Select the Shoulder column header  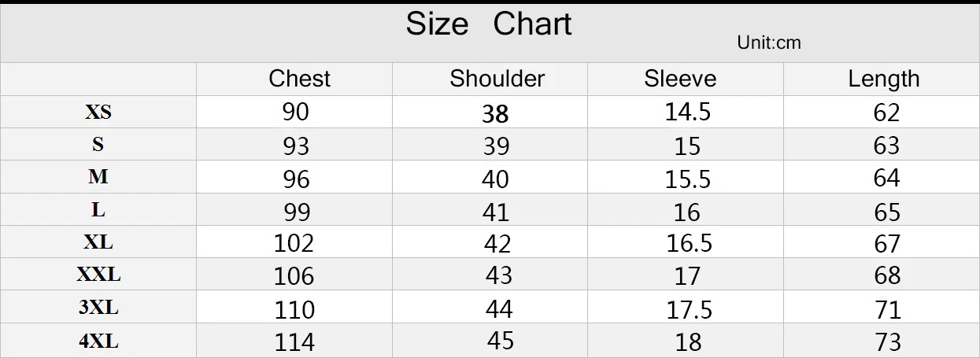point(497,79)
